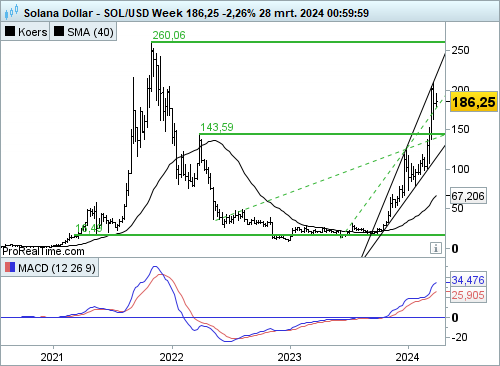The height and width of the screenshot is (366, 500).
Task: Click the MACD (12 26 9) indicator label
Action: 57,268
